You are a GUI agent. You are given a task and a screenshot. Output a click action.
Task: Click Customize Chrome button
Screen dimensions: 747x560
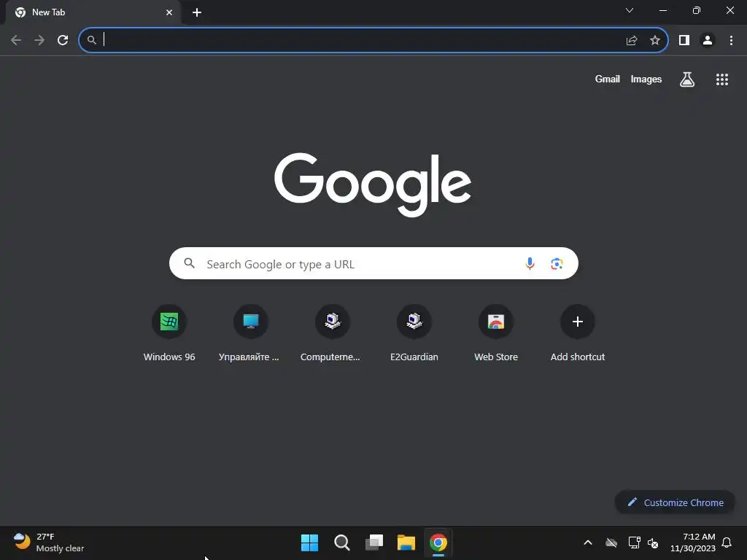click(x=675, y=502)
